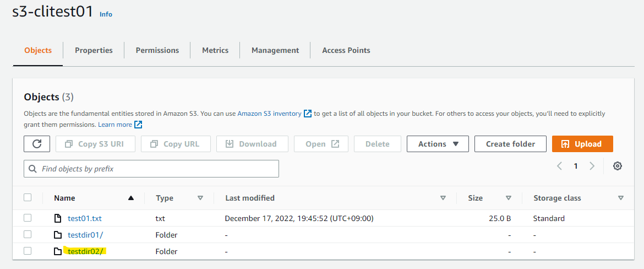Screen dimensions: 644x269
Task: Sort by Type column arrow
Action: (200, 198)
